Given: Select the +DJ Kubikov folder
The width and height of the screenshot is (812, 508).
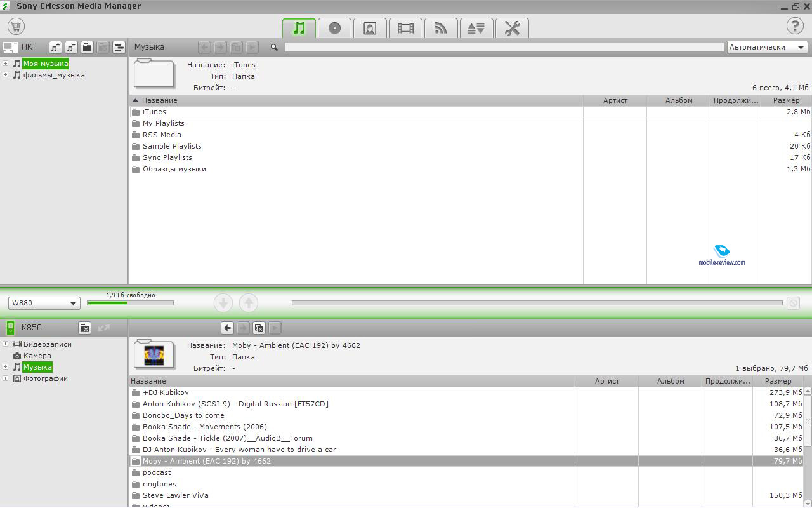Looking at the screenshot, I should point(466,392).
